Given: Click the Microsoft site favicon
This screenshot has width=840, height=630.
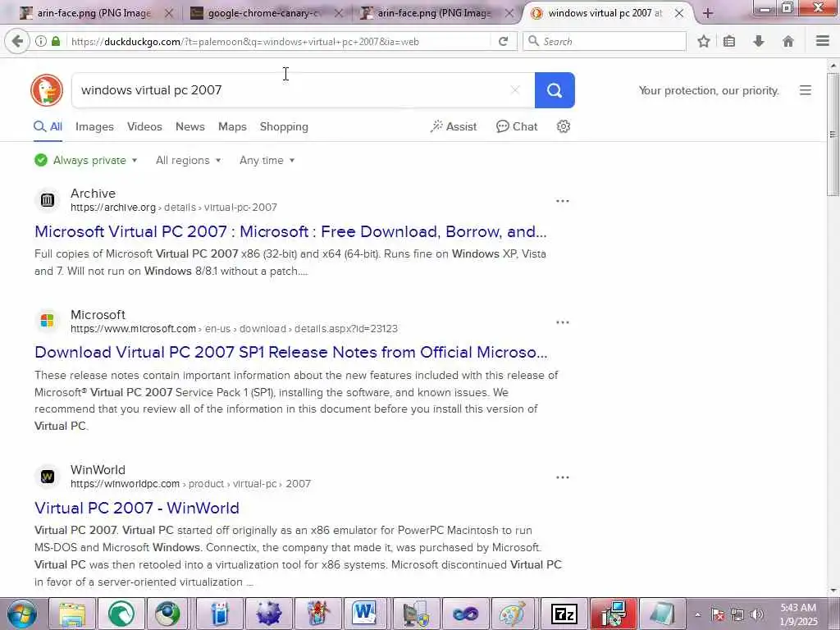Looking at the screenshot, I should coord(47,321).
